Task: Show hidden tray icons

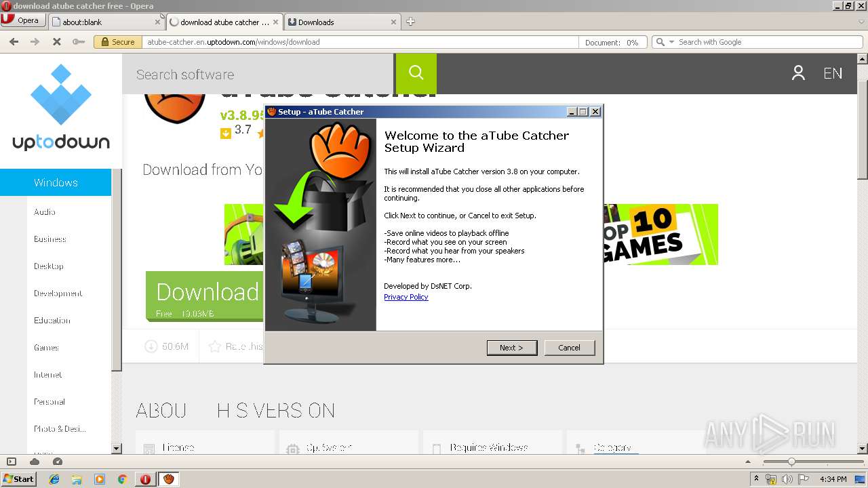Action: tap(756, 479)
